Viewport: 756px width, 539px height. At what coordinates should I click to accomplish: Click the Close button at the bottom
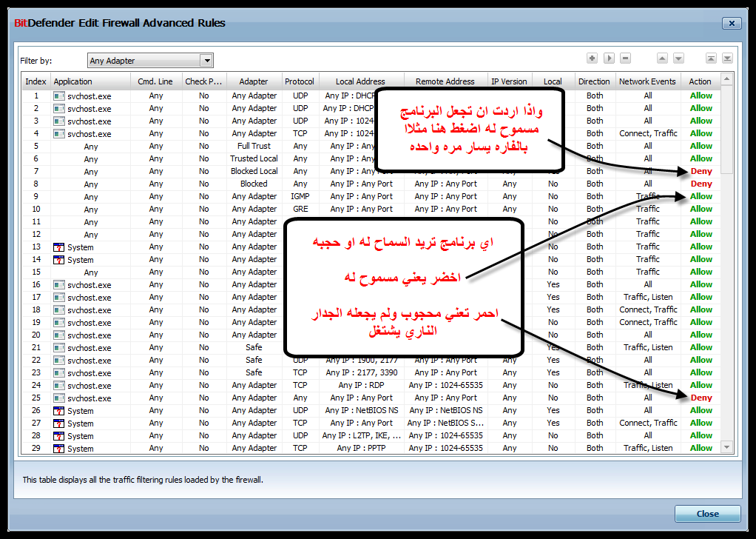click(707, 514)
